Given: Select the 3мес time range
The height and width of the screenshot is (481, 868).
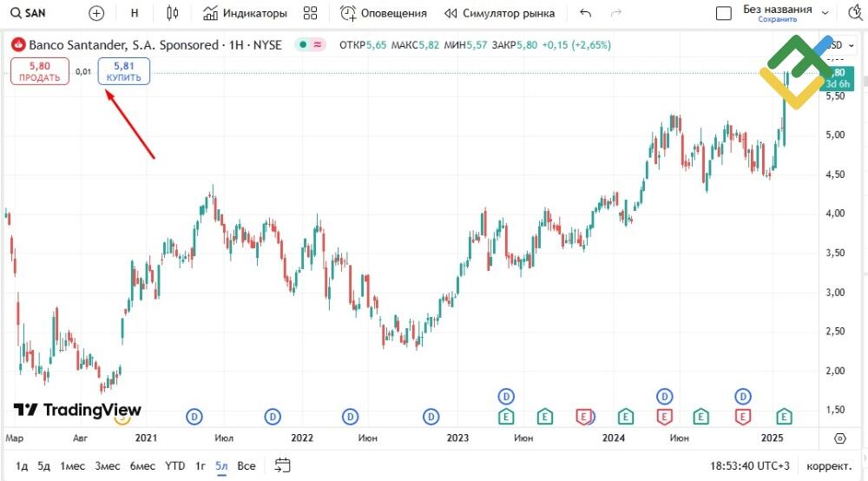Looking at the screenshot, I should 108,465.
